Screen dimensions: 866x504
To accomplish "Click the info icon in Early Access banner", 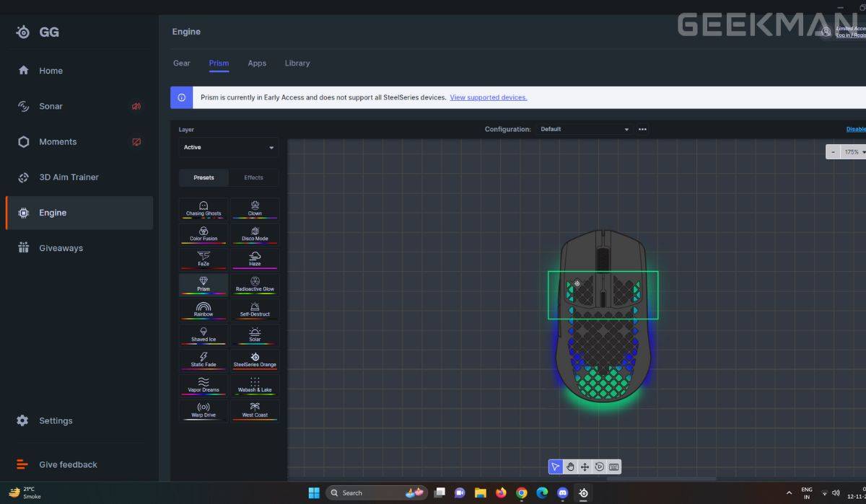I will (182, 97).
